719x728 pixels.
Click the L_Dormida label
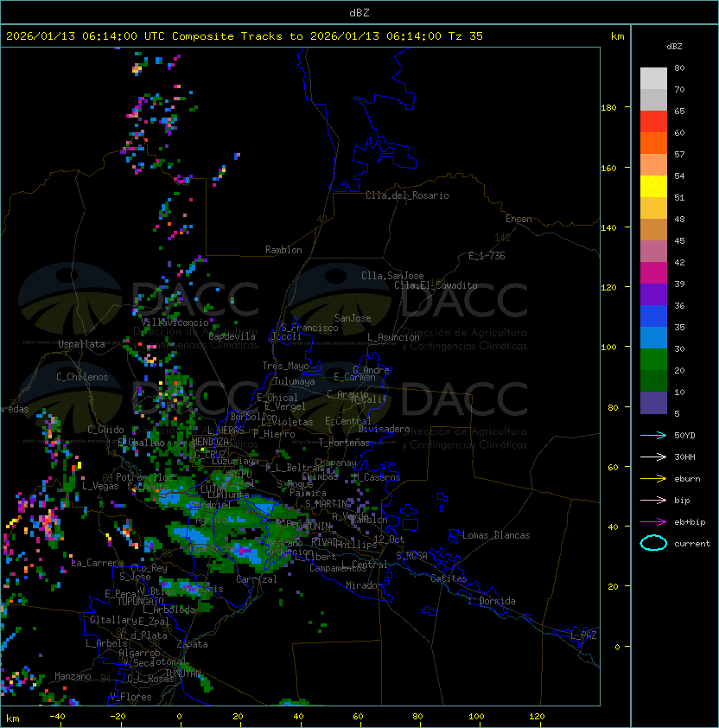(x=492, y=601)
